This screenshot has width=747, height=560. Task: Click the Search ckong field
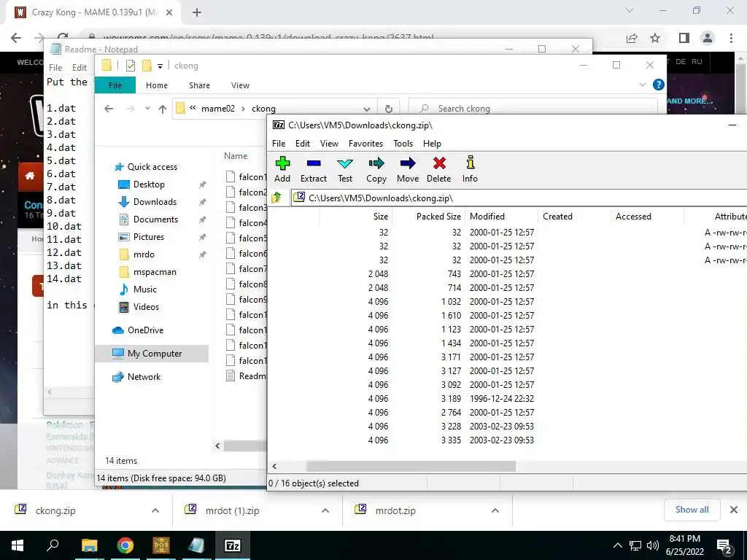[x=533, y=109]
